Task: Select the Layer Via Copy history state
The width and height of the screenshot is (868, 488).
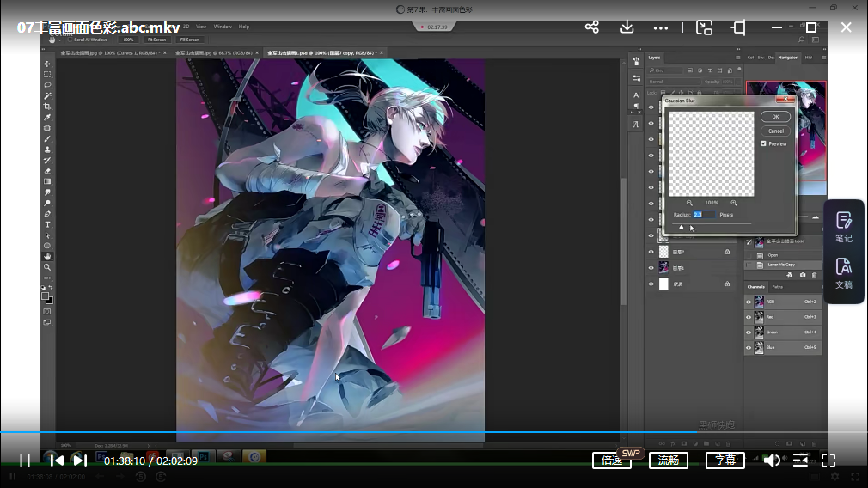Action: coord(781,265)
